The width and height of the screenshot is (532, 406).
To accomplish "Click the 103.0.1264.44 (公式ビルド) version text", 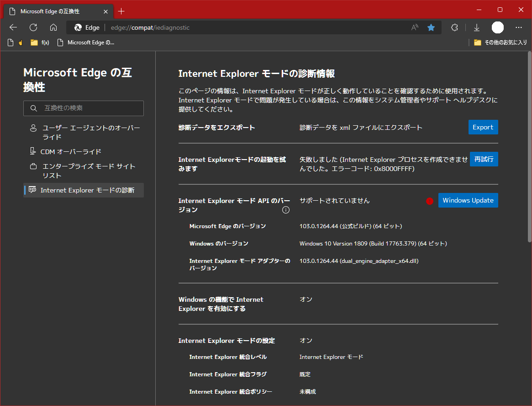I will [x=351, y=226].
